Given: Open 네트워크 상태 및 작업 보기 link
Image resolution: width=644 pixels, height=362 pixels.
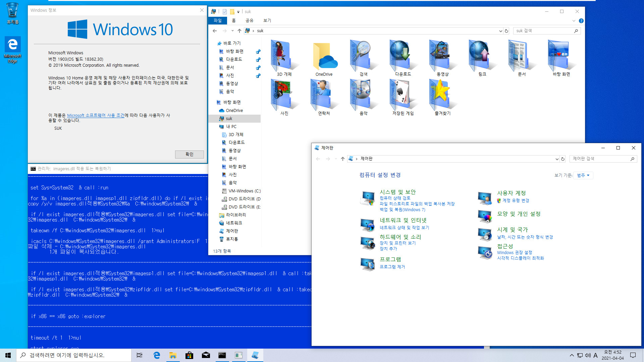Looking at the screenshot, I should click(404, 228).
